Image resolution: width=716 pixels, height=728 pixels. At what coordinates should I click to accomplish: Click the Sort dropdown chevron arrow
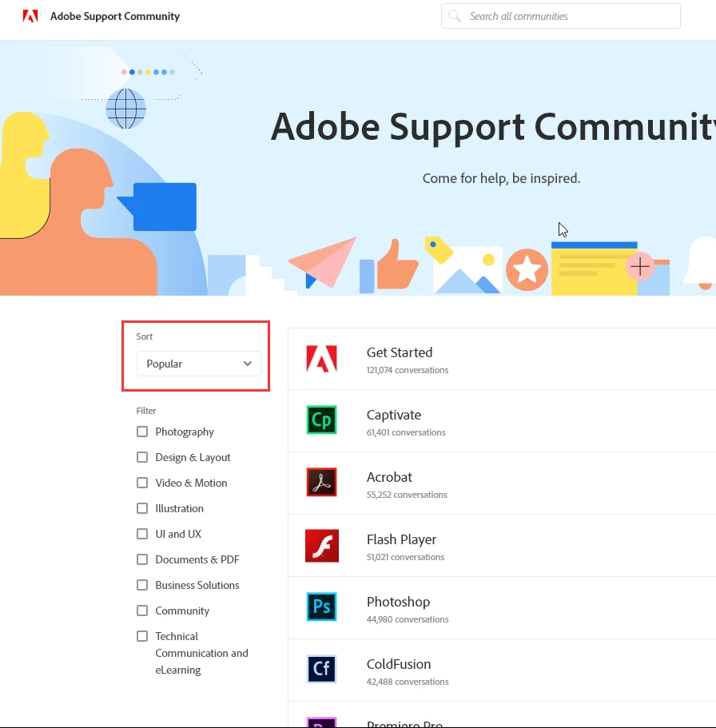click(x=248, y=364)
